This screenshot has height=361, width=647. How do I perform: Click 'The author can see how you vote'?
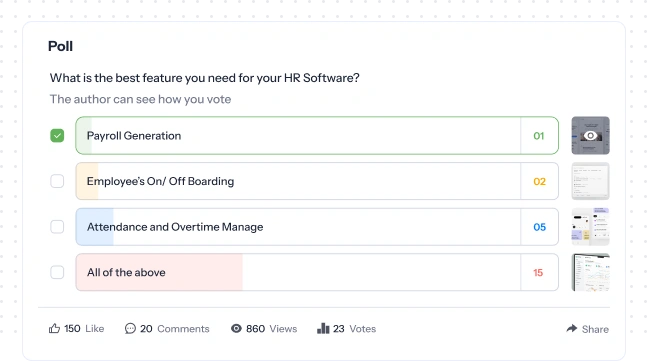(140, 99)
